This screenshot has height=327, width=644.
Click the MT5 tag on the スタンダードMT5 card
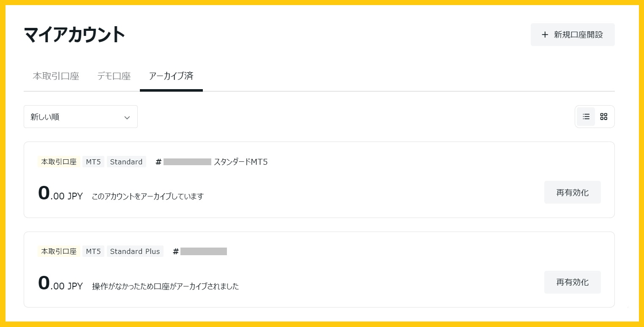pos(93,162)
